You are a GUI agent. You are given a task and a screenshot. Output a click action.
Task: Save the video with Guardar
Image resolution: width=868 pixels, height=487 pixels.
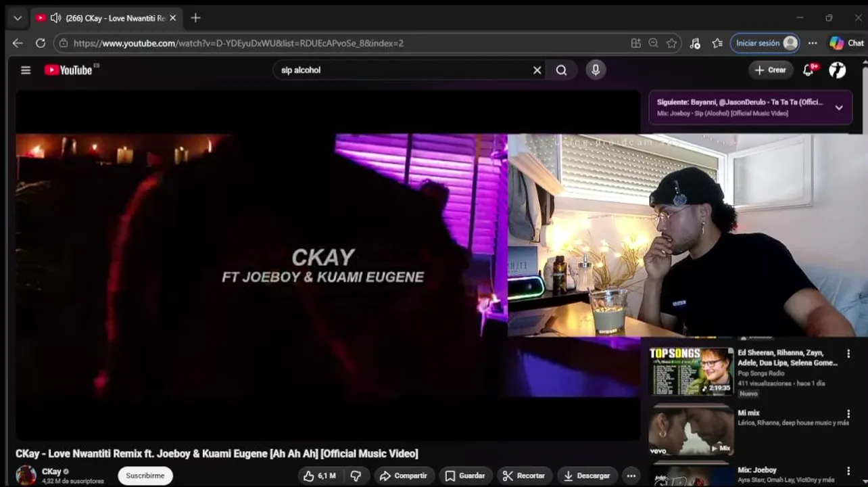click(465, 476)
